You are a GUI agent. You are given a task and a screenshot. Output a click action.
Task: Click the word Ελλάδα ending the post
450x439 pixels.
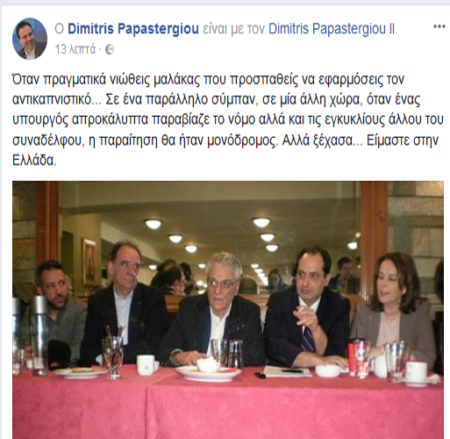[35, 161]
